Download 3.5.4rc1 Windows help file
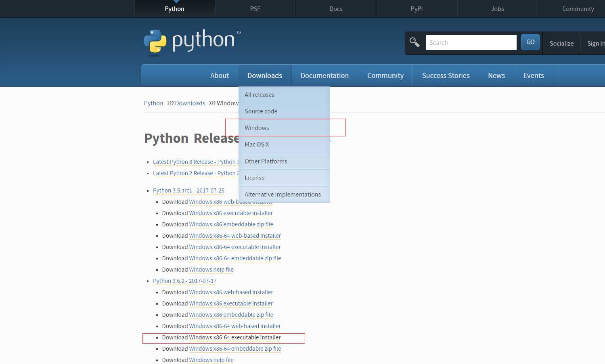This screenshot has width=605, height=364. (211, 270)
